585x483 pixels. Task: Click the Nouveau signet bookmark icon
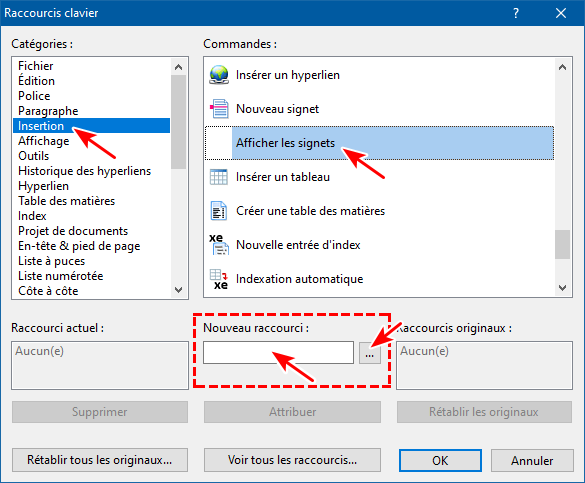(x=219, y=109)
